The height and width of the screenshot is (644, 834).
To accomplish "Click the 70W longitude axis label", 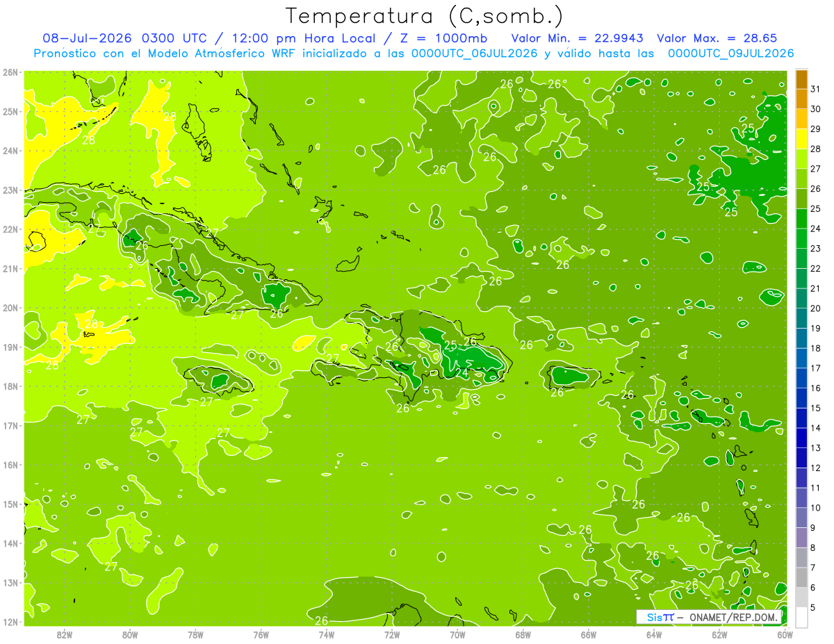I will tap(457, 634).
